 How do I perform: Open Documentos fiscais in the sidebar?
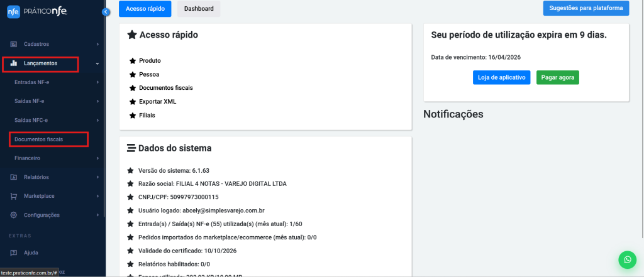pos(38,139)
